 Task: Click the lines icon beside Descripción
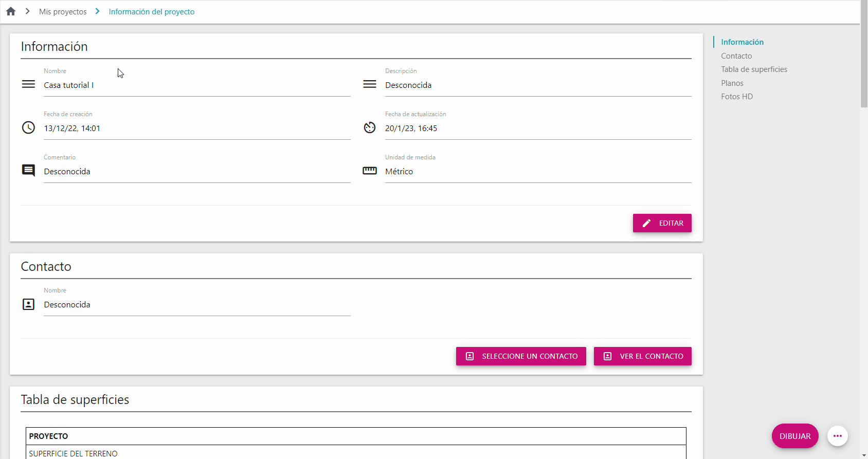pos(370,84)
